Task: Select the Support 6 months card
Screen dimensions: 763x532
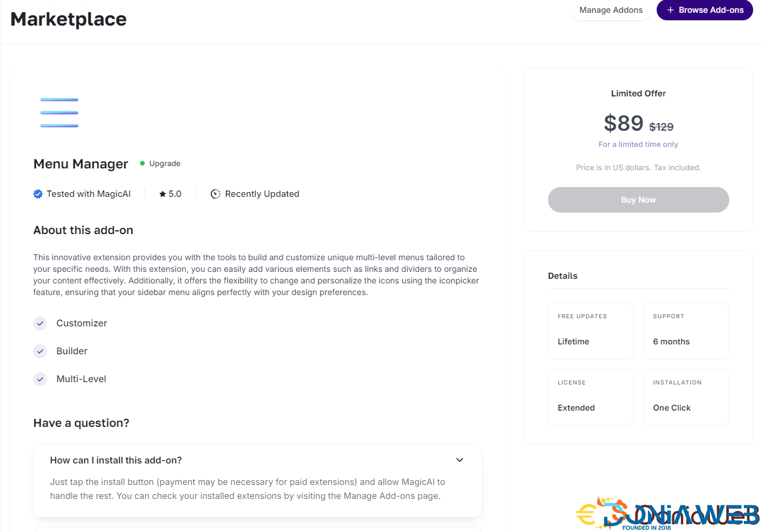Action: (x=686, y=330)
